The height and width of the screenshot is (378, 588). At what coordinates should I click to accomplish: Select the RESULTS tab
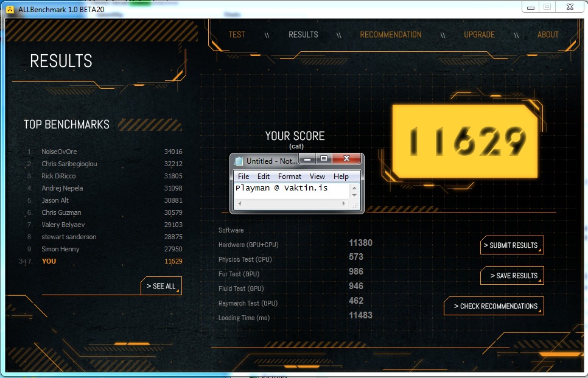click(303, 35)
